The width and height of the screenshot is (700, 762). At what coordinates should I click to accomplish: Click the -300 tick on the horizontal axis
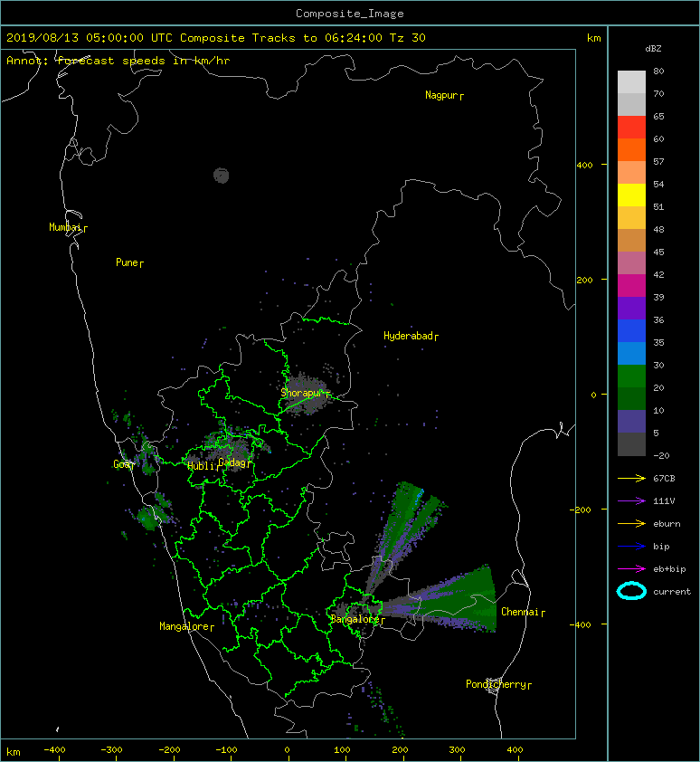[x=112, y=750]
